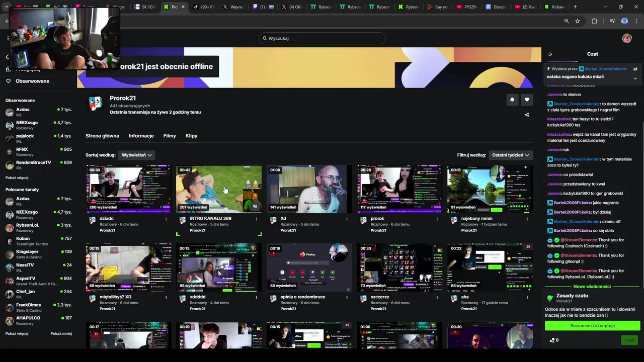Open options menu for clip Xd
The width and height of the screenshot is (644, 362).
[347, 219]
